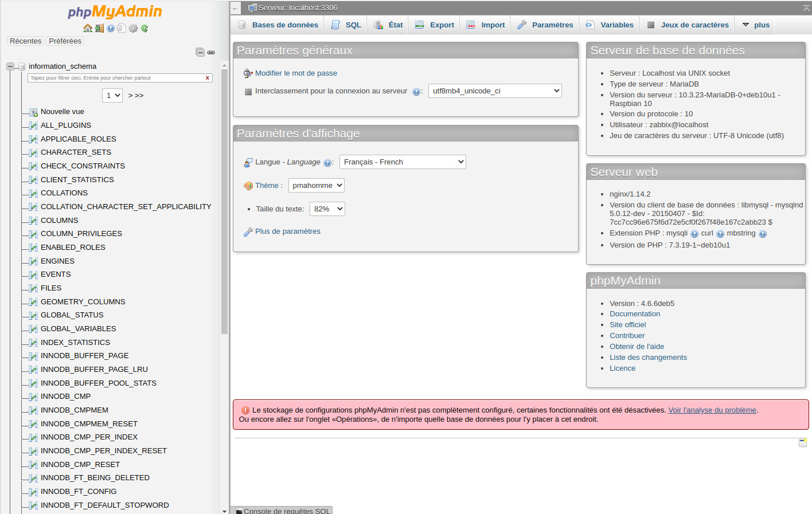Toggle link with main panel chain icon
812x514 pixels.
211,52
